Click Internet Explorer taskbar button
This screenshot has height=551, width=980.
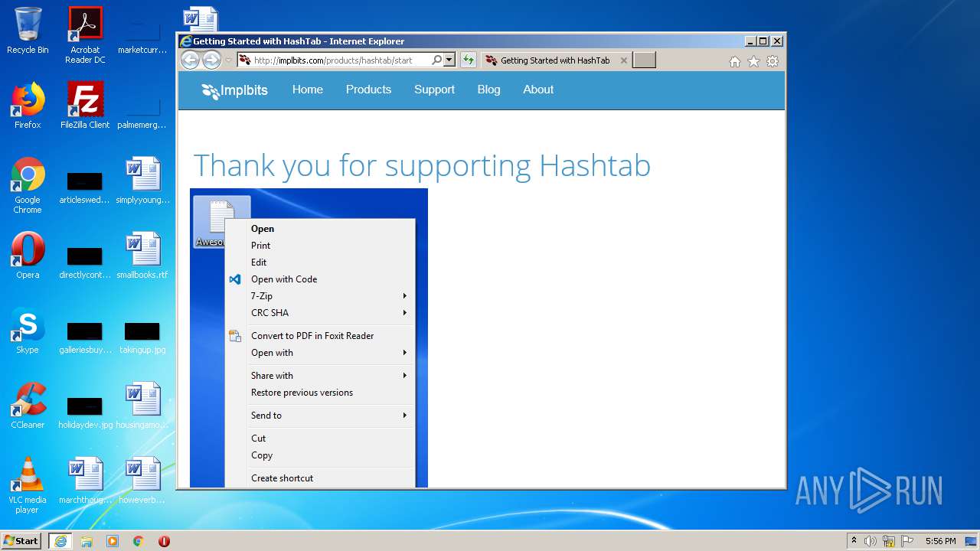coord(60,541)
